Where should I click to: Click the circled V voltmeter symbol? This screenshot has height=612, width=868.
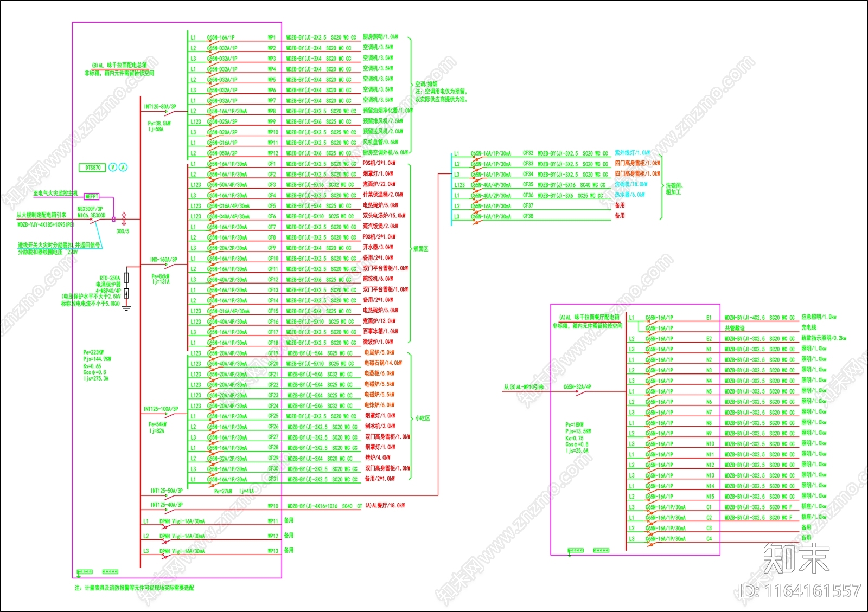point(113,167)
